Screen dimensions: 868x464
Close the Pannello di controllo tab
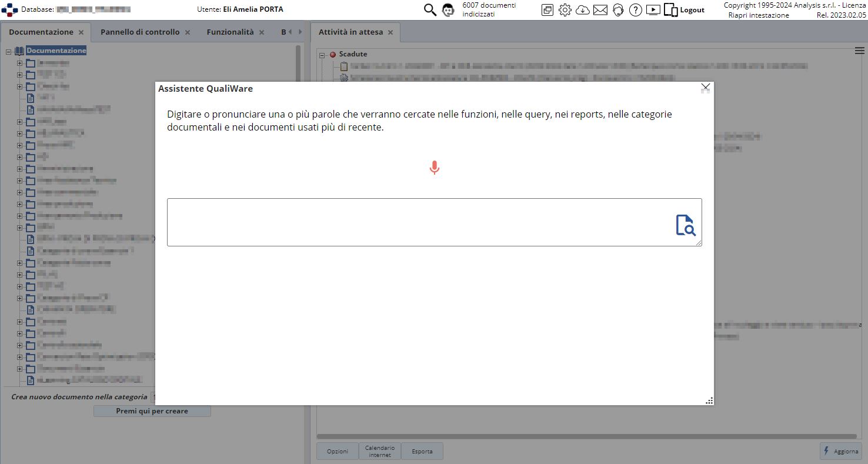(188, 33)
